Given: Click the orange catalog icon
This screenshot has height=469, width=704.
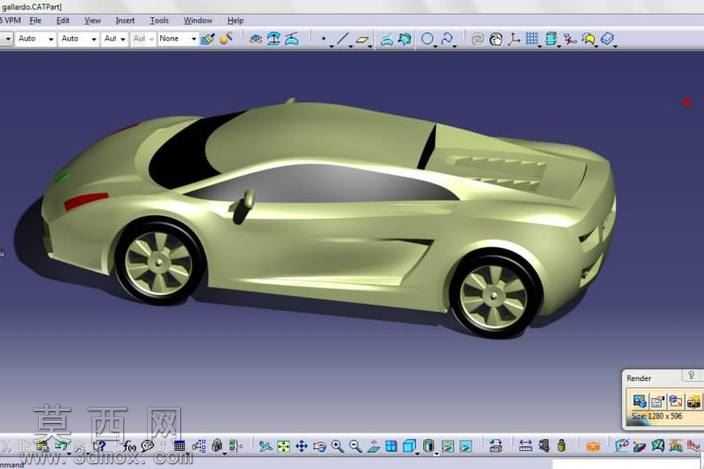Looking at the screenshot, I should [x=593, y=447].
